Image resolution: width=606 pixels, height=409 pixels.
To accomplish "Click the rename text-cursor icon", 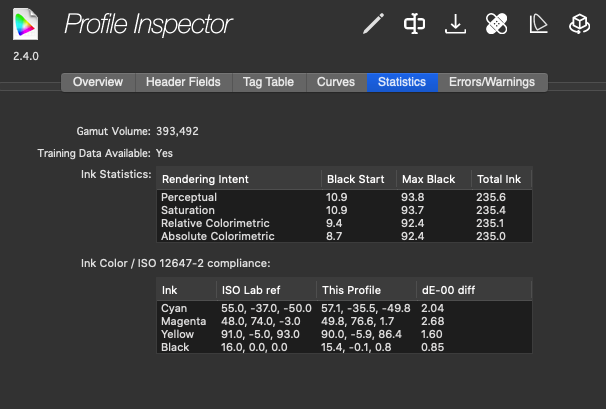I will [x=415, y=23].
